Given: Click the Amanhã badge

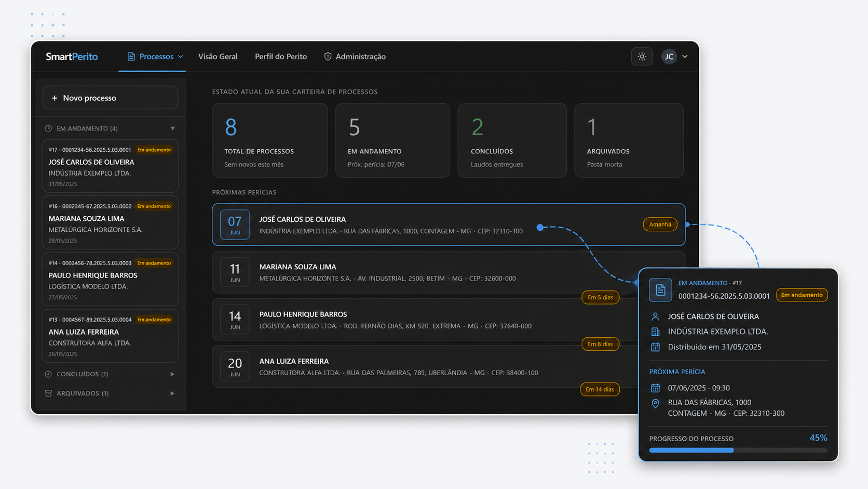Looking at the screenshot, I should [x=660, y=224].
